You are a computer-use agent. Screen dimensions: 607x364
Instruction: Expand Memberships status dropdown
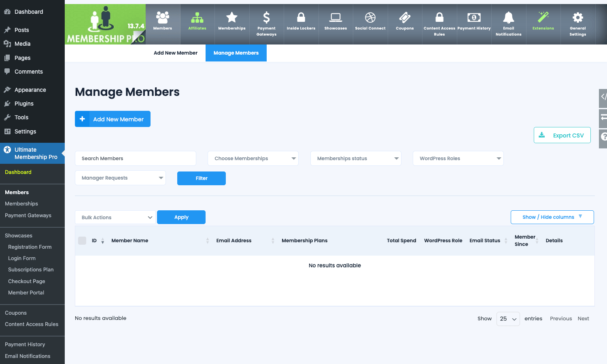(356, 159)
